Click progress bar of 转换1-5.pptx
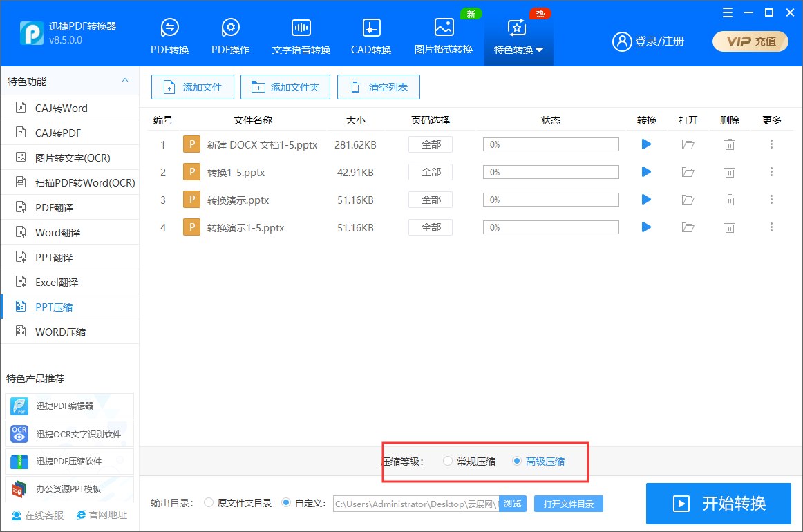Image resolution: width=803 pixels, height=532 pixels. [x=551, y=172]
